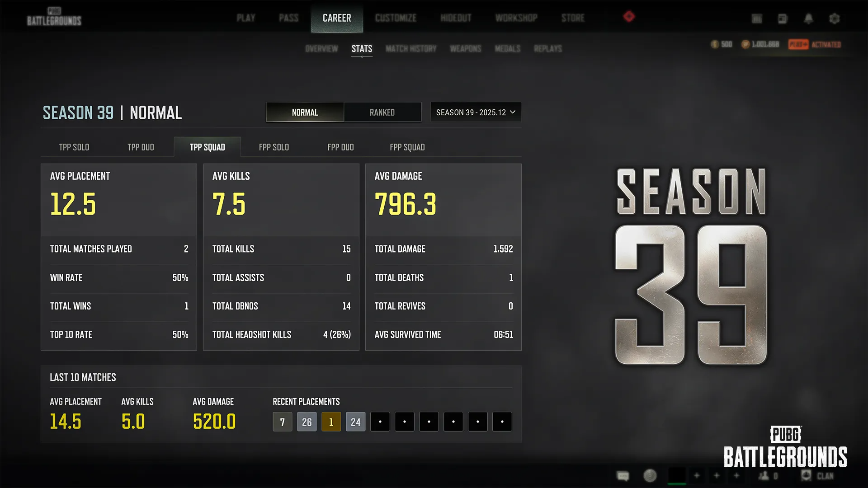Image resolution: width=868 pixels, height=488 pixels.
Task: Open the Match History sub-tab
Action: [x=411, y=49]
